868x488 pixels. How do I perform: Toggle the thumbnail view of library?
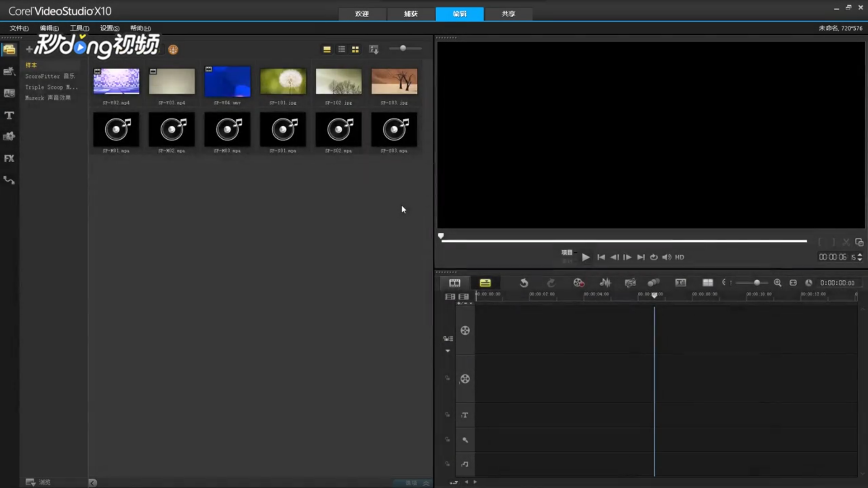[x=355, y=49]
